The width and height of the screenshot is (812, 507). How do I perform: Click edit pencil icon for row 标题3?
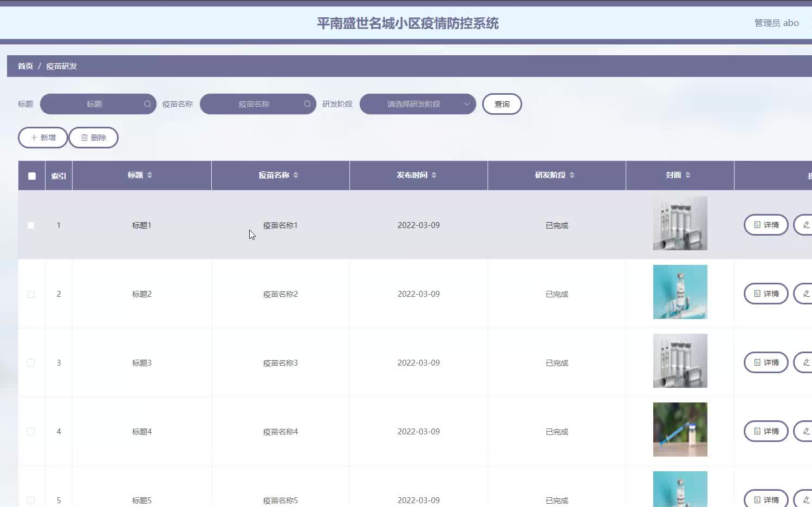point(806,362)
